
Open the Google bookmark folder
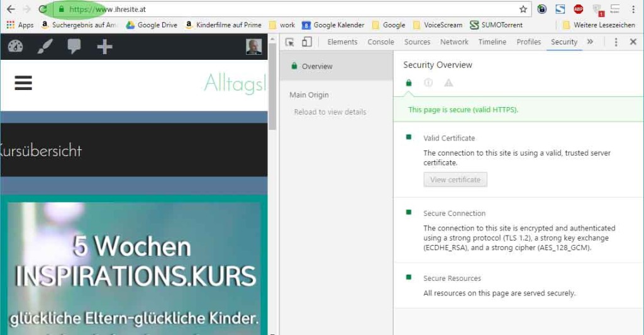tap(389, 25)
